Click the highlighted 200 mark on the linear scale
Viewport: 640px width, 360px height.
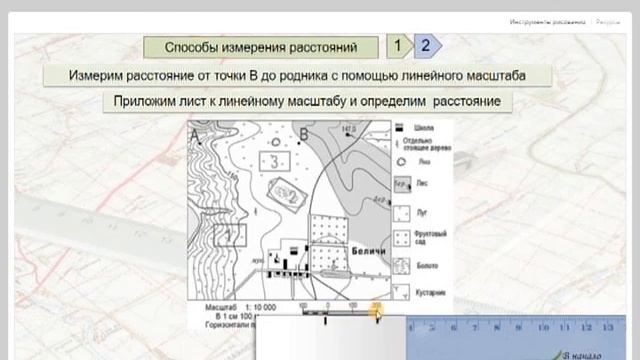tap(376, 306)
